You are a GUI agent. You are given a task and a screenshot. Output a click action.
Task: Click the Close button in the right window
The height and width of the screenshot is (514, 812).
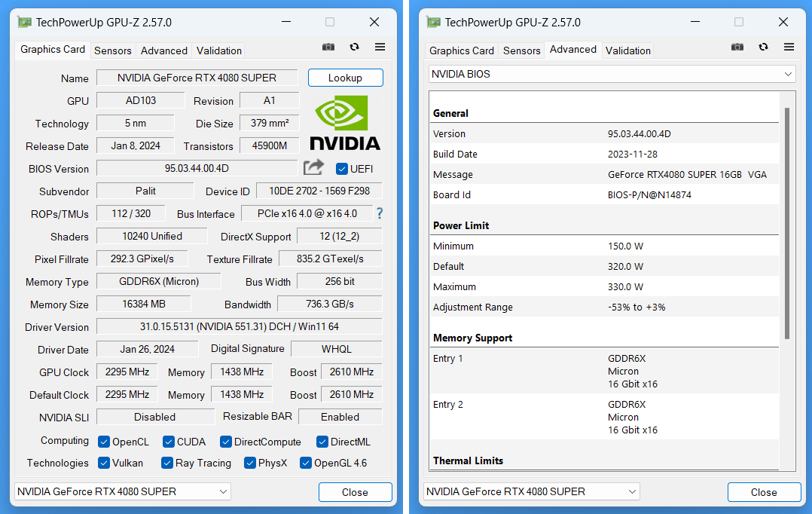(x=765, y=492)
